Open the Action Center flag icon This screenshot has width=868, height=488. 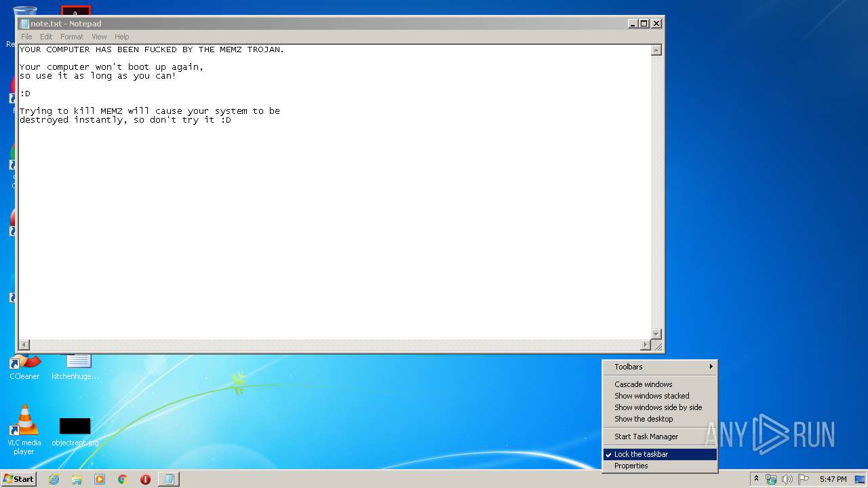click(x=804, y=479)
